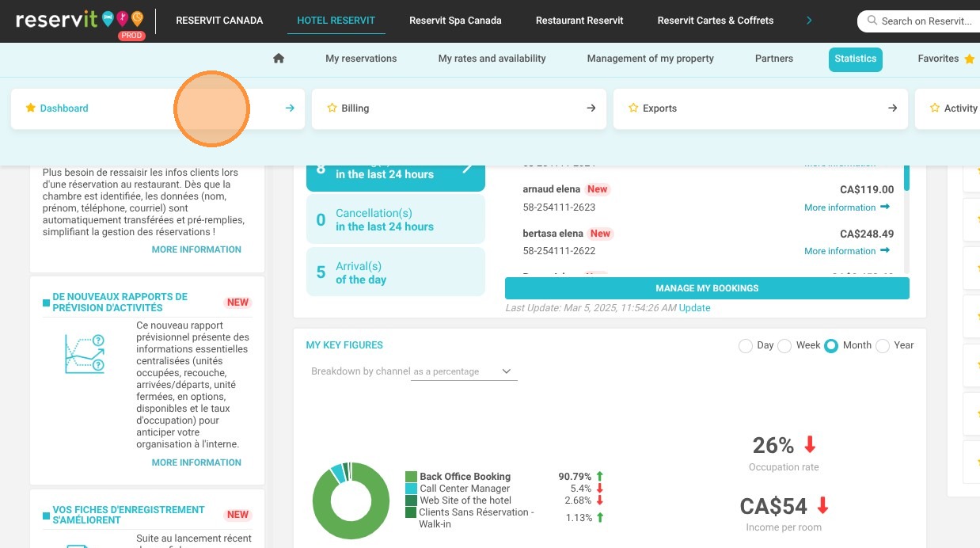Click the 90.79% value
The width and height of the screenshot is (980, 548).
pyautogui.click(x=575, y=477)
